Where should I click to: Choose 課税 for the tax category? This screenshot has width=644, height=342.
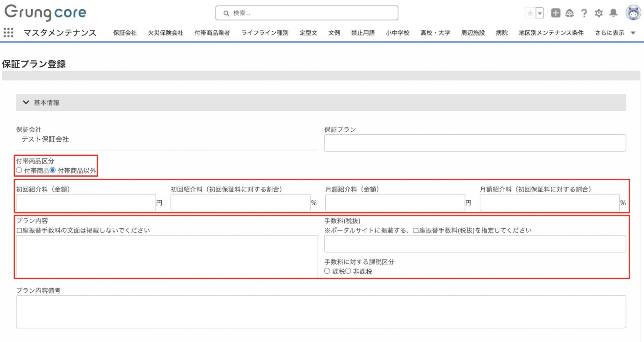[x=327, y=271]
